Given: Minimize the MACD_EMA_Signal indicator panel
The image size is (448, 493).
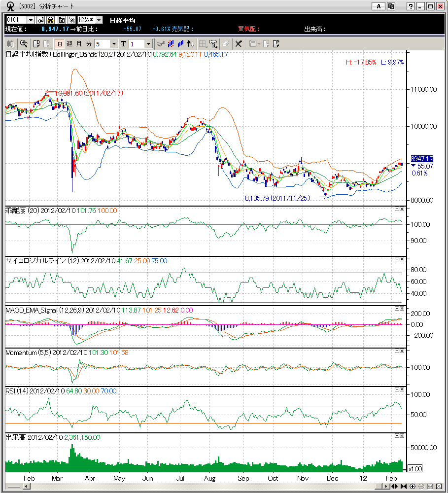Looking at the screenshot, I should click(x=397, y=309).
